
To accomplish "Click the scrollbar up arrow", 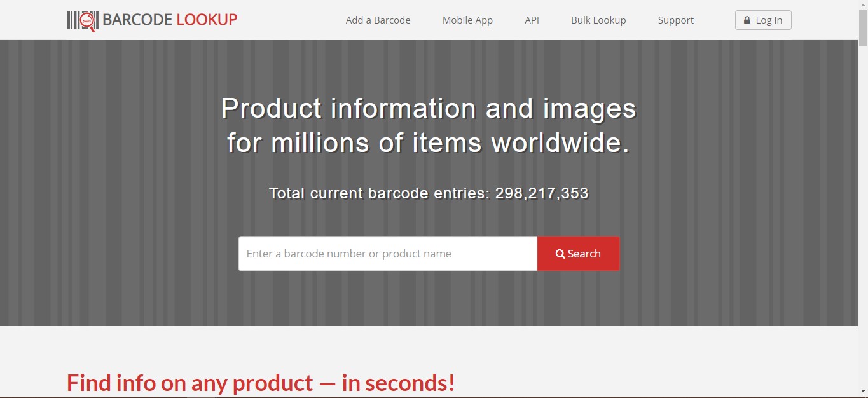I will tap(863, 5).
